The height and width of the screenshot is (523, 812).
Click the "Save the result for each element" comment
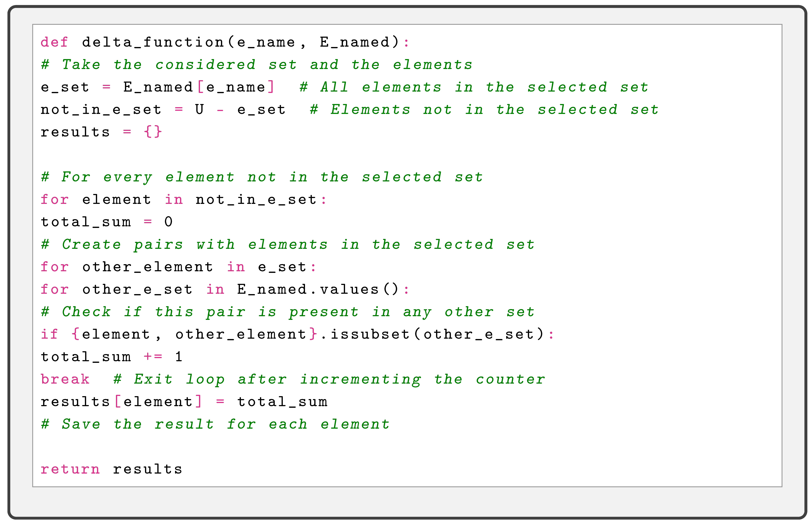[215, 424]
